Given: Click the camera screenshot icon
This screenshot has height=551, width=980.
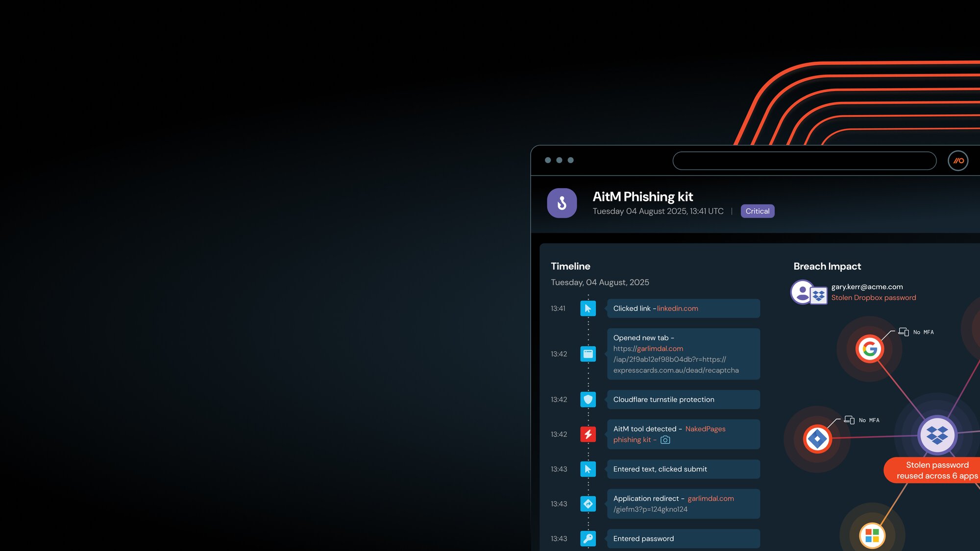Looking at the screenshot, I should coord(665,440).
